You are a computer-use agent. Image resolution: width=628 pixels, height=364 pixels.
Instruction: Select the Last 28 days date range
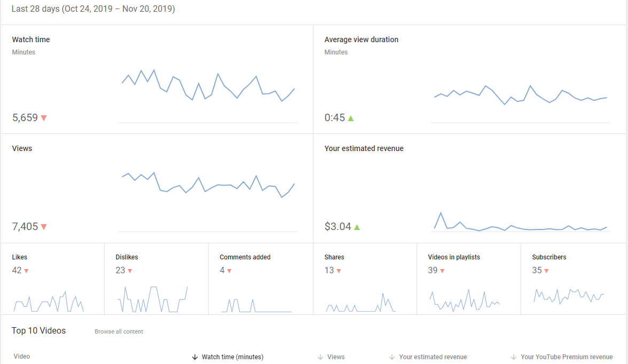tap(93, 9)
